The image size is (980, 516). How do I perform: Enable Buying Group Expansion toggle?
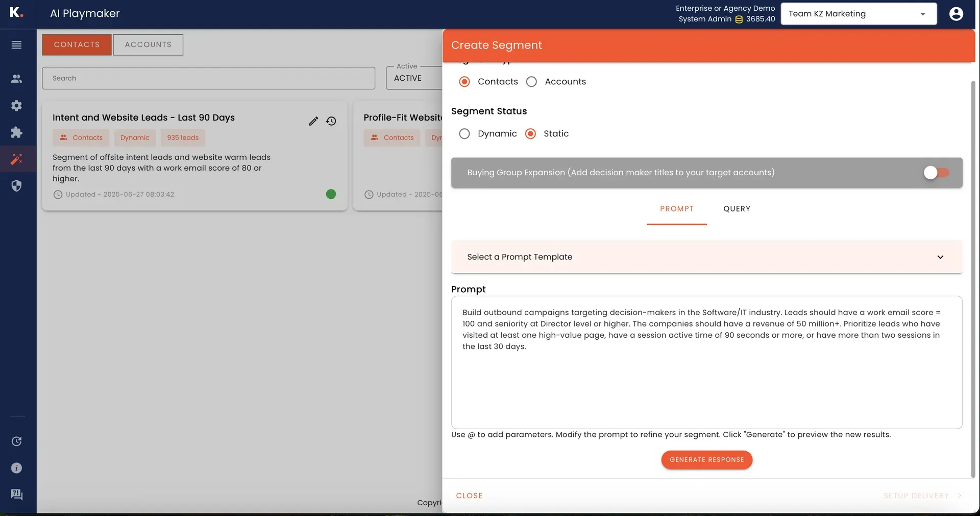point(936,173)
